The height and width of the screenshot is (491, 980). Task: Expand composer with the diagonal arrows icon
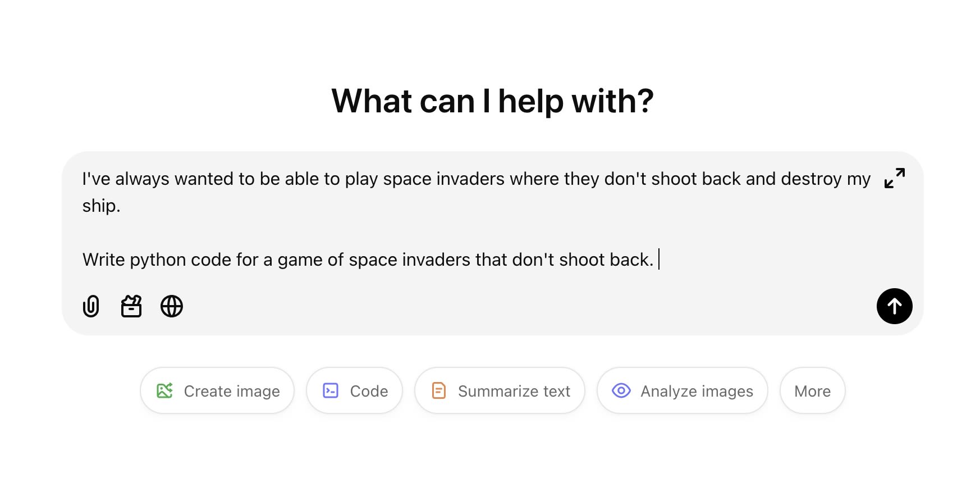coord(894,178)
